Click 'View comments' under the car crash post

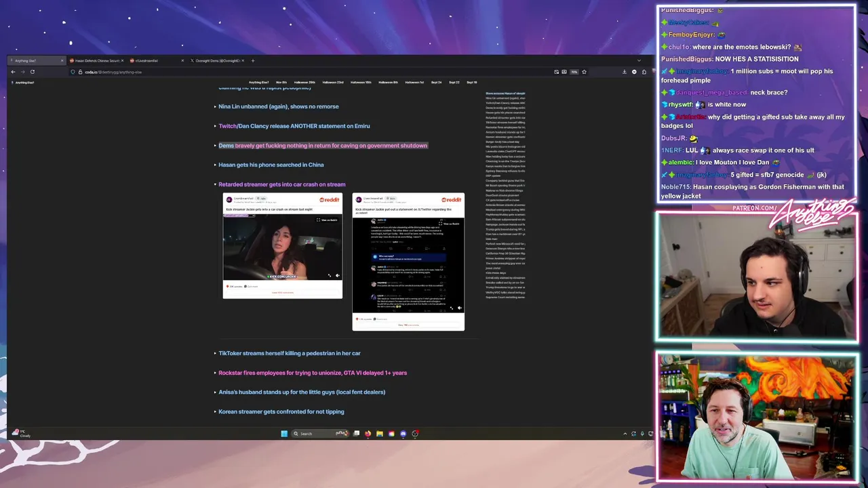pos(283,293)
